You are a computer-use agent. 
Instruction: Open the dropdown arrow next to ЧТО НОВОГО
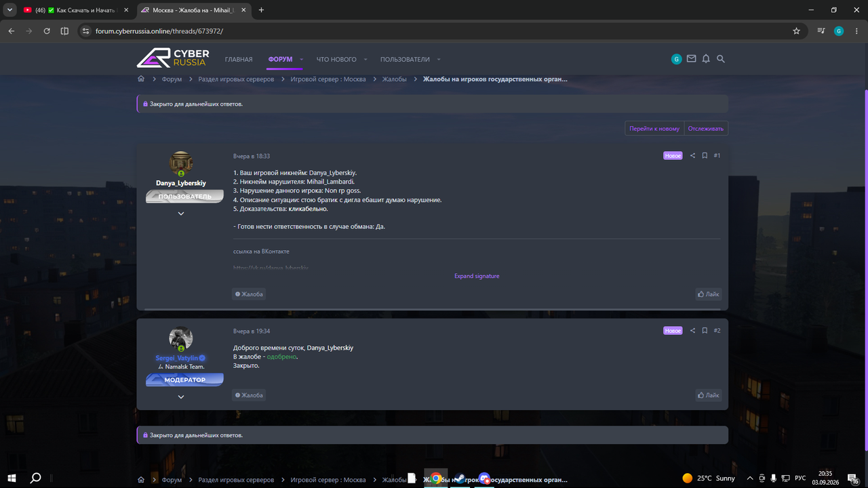[x=365, y=60]
